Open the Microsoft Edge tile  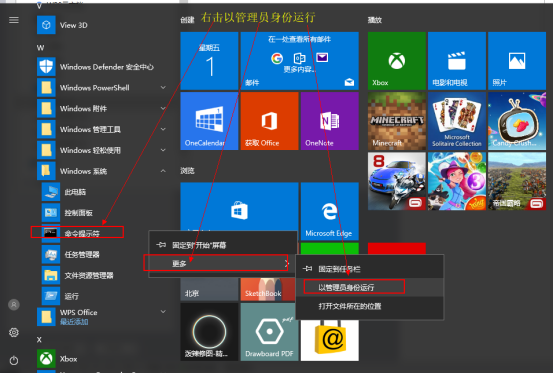[x=330, y=211]
